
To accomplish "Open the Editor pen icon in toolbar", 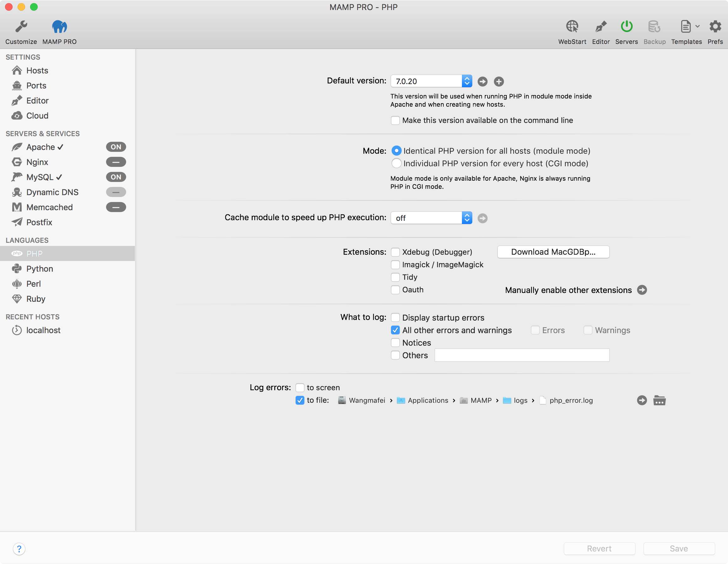I will pyautogui.click(x=601, y=27).
